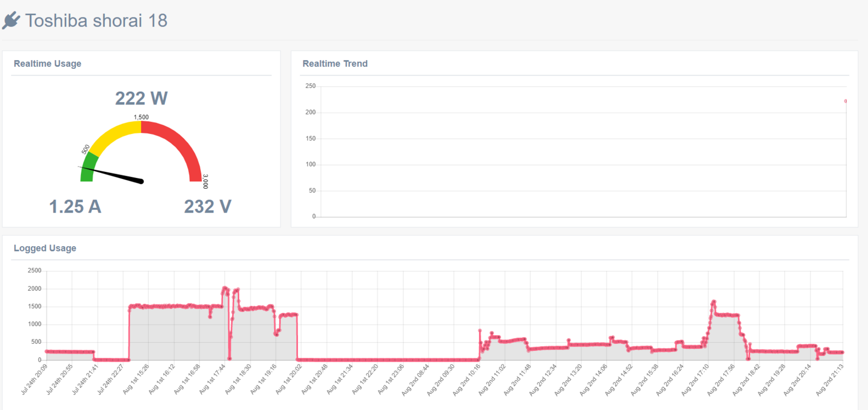Screen dimensions: 868x410
Task: Click the Aug 1st 17:44 time label
Action: click(213, 379)
